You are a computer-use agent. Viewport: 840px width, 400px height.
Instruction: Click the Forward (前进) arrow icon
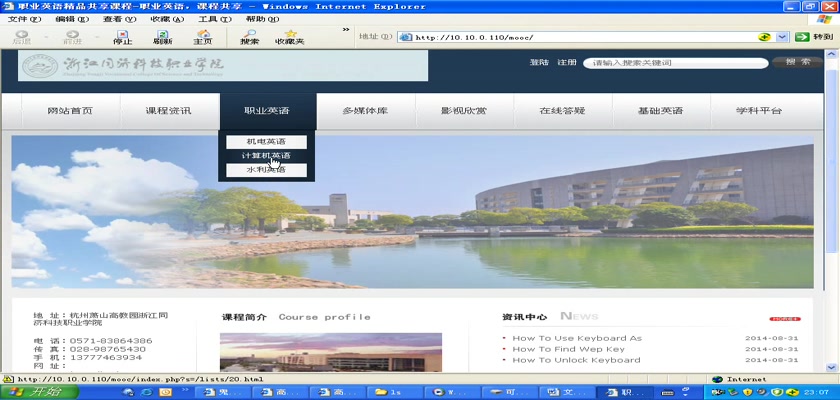[72, 37]
